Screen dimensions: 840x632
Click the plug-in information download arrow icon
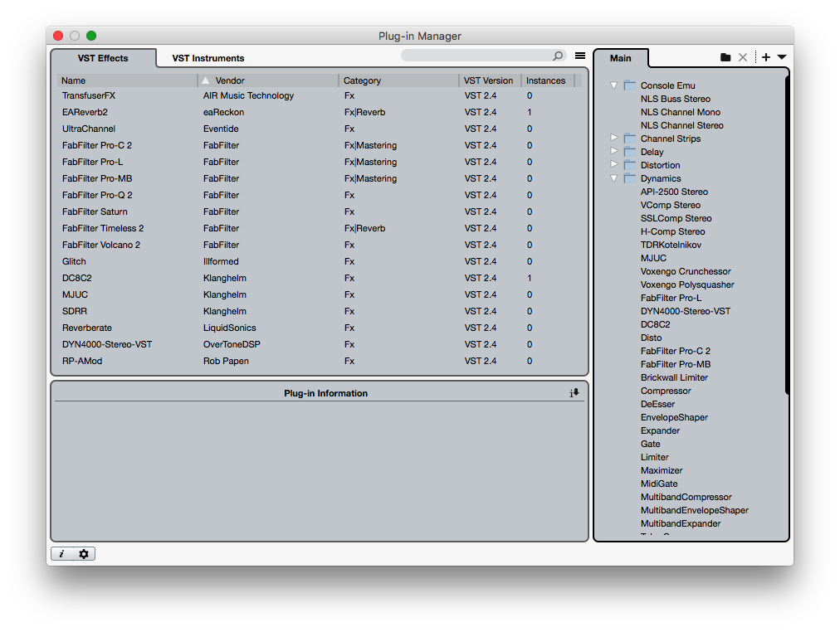(574, 393)
